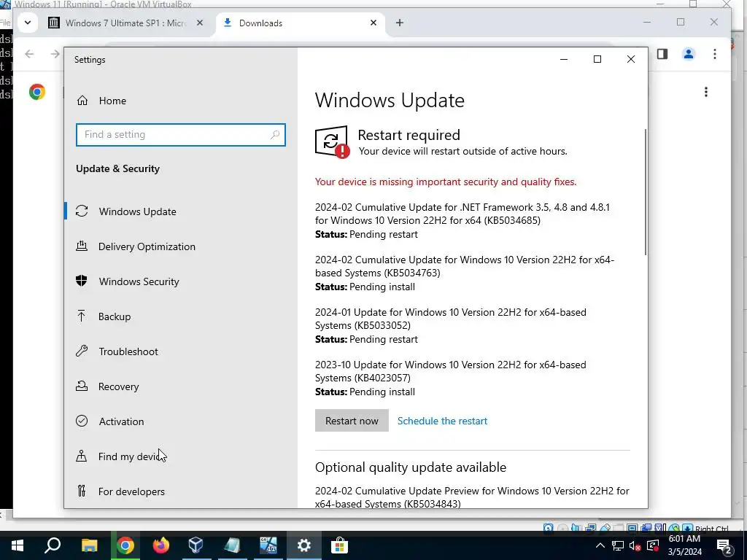Select the KB5034685 .NET Framework update text
Screen dimensions: 747x560
(x=462, y=214)
